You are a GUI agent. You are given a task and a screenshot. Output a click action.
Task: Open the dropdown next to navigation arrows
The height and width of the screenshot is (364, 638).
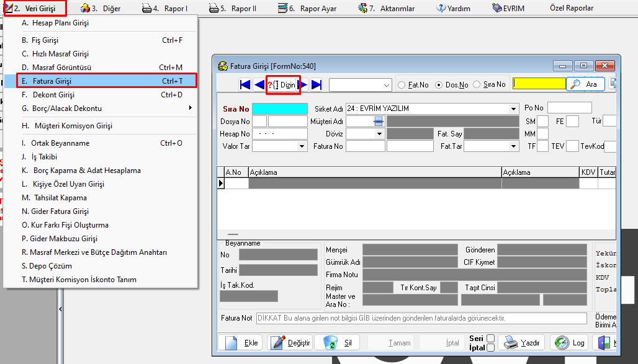pos(387,86)
